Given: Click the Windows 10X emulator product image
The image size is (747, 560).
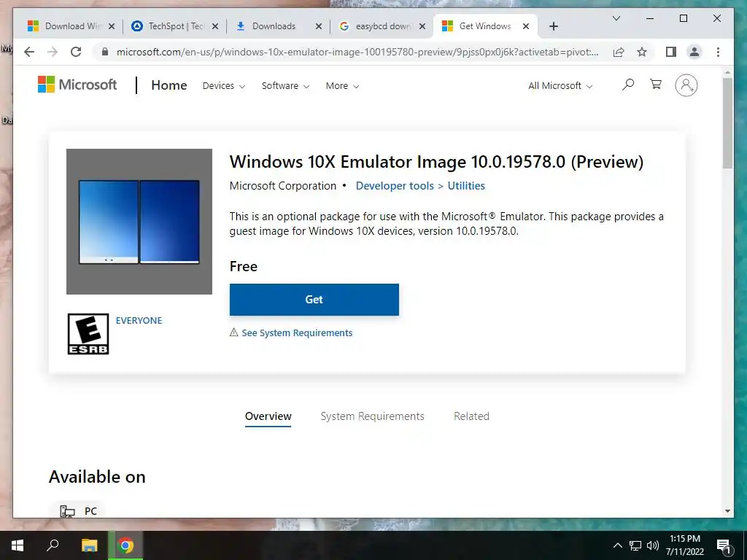Looking at the screenshot, I should [x=139, y=222].
